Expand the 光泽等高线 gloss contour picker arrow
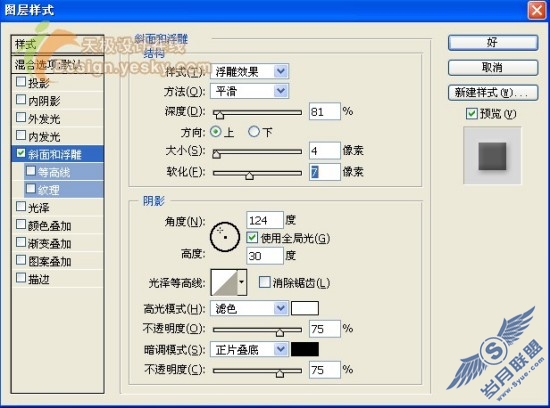Screen dimensions: 550x408 (242, 282)
